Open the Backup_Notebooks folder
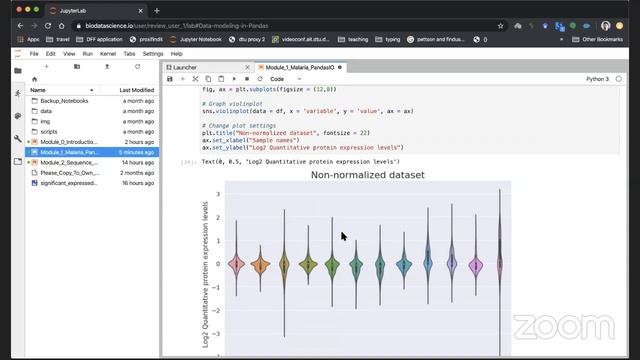The width and height of the screenshot is (640, 360). pyautogui.click(x=92, y=101)
